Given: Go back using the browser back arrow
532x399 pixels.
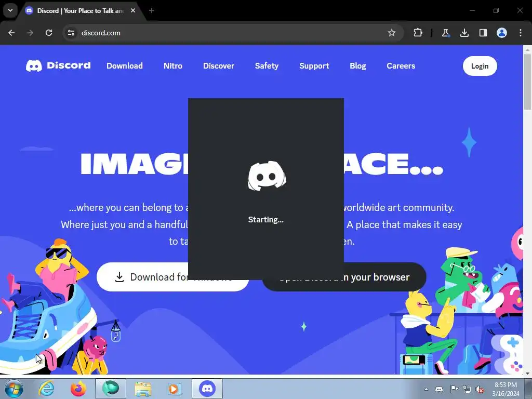Looking at the screenshot, I should tap(11, 33).
